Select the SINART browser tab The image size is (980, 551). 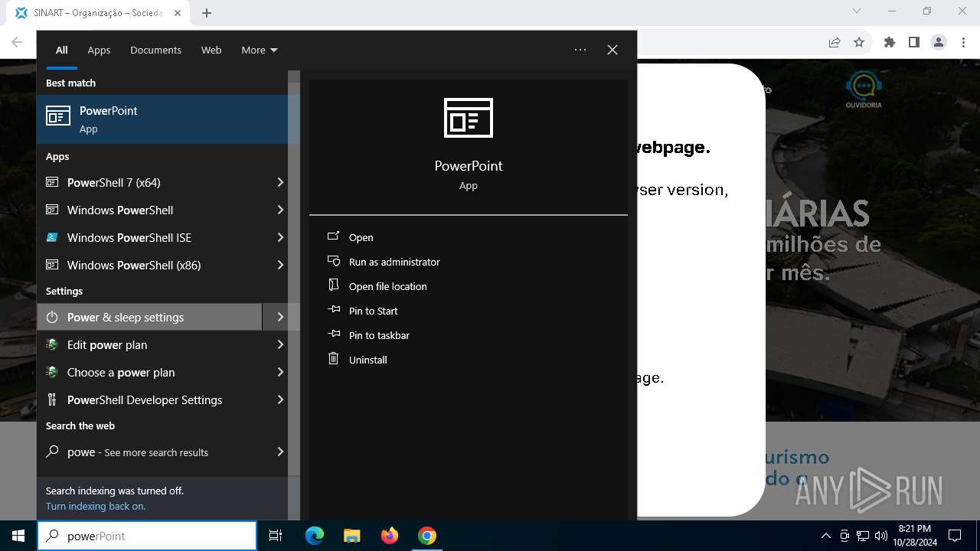[98, 13]
